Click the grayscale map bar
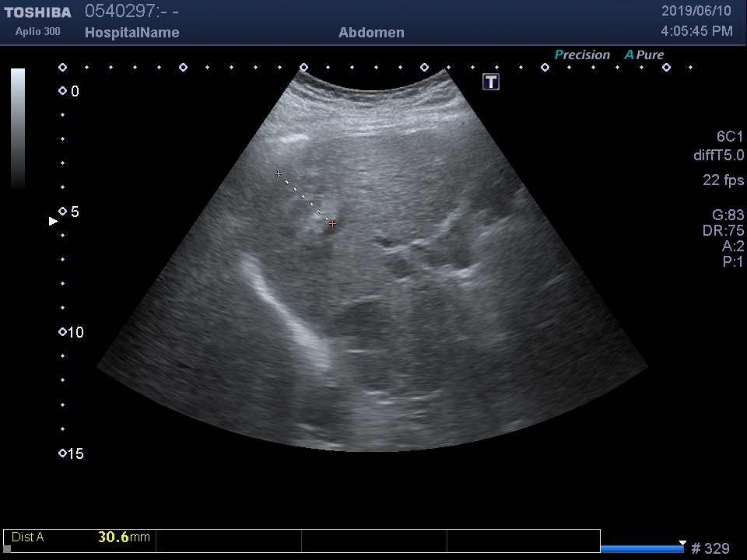 click(18, 128)
